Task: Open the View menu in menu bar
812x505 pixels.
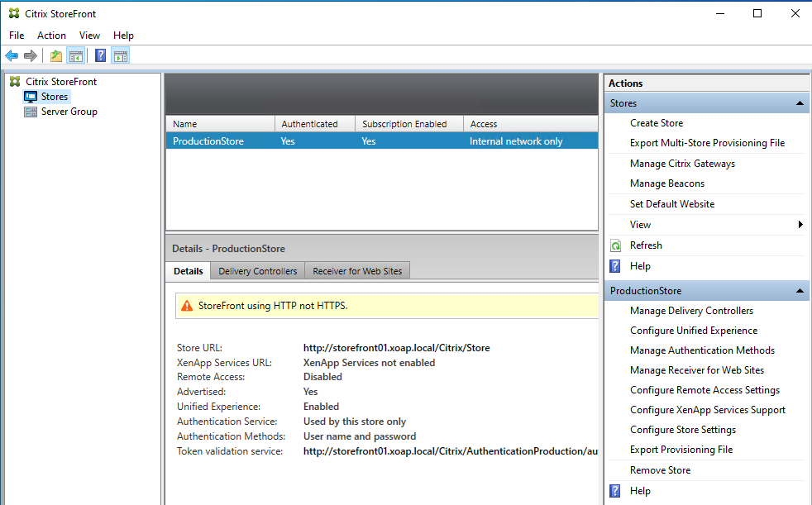Action: pyautogui.click(x=89, y=36)
